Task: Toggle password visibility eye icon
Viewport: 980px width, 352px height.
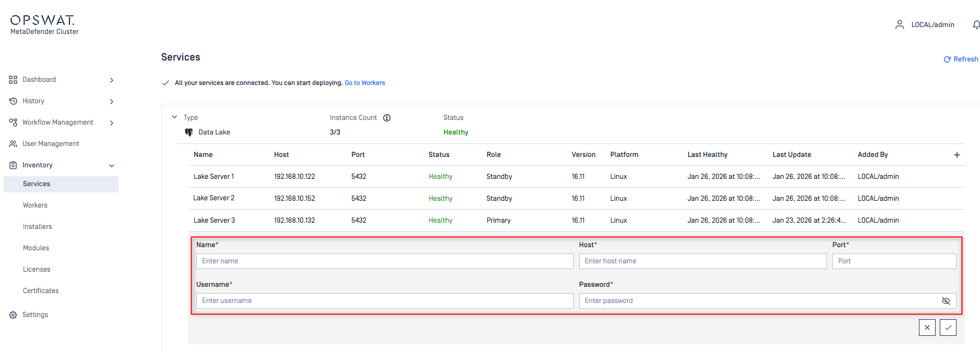Action: [946, 301]
